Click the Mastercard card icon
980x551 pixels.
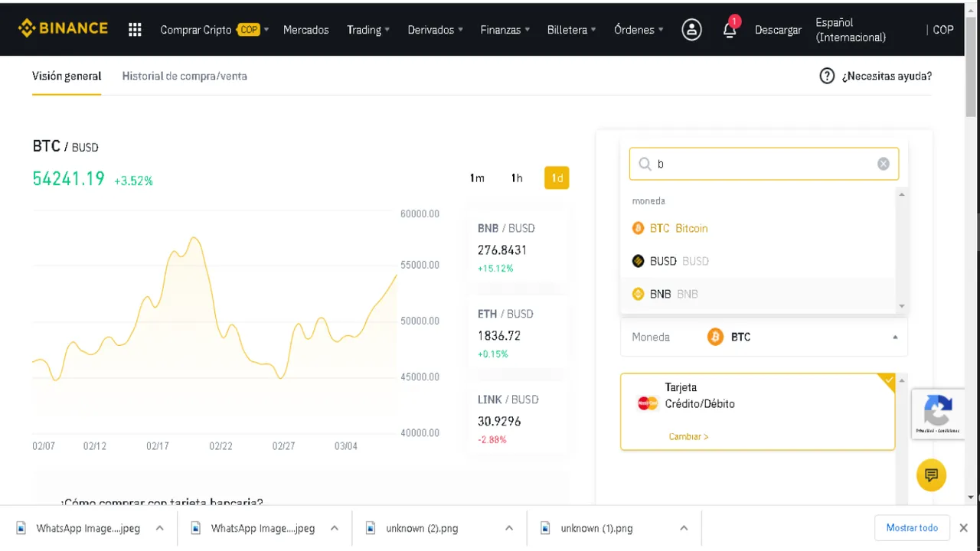[648, 403]
